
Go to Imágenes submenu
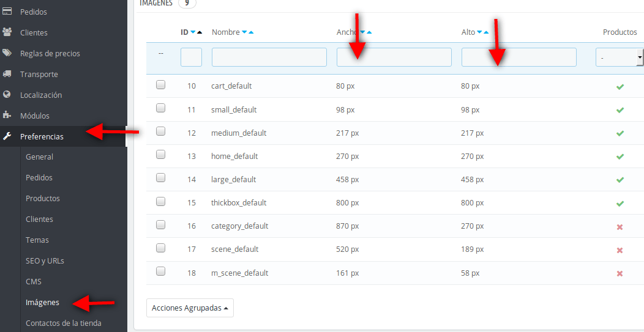click(x=42, y=303)
